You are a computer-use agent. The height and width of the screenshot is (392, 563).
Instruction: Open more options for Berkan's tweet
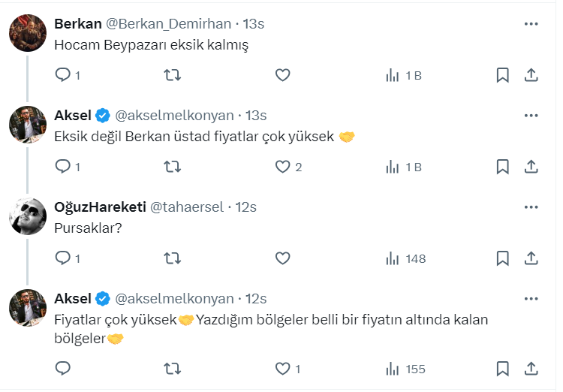point(531,24)
